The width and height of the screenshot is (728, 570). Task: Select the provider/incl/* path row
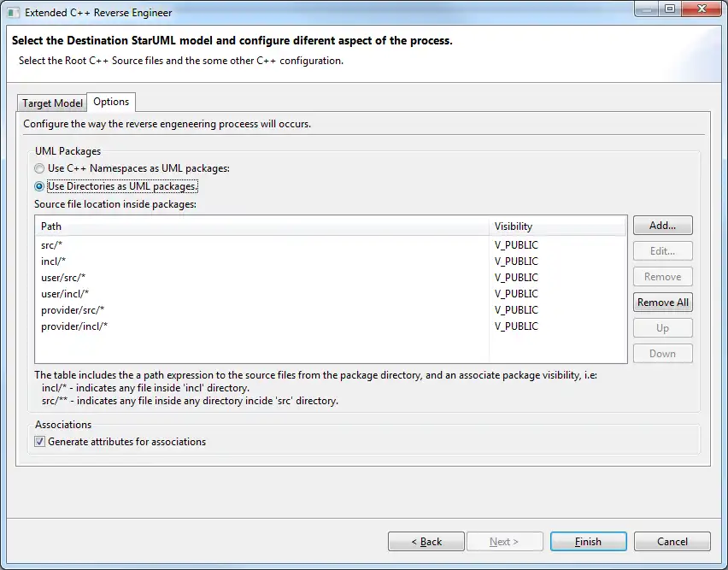coord(331,326)
